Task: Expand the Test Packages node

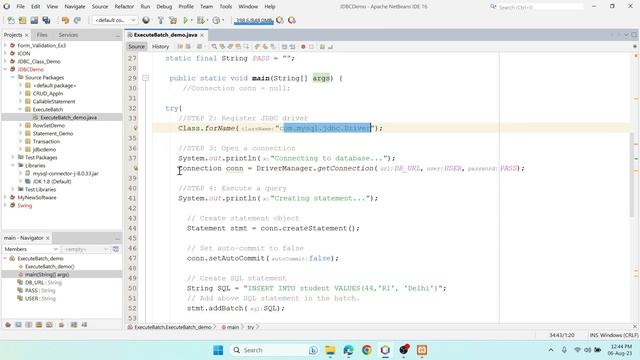Action: point(13,158)
